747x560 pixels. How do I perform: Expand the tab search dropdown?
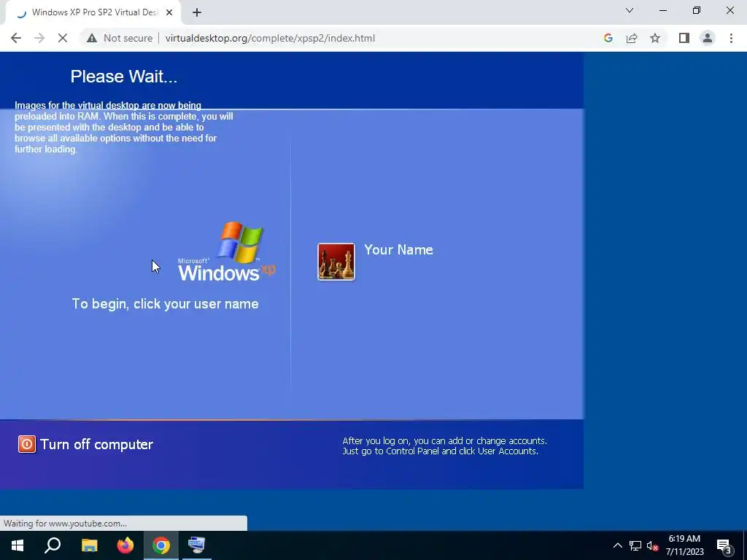pos(630,10)
